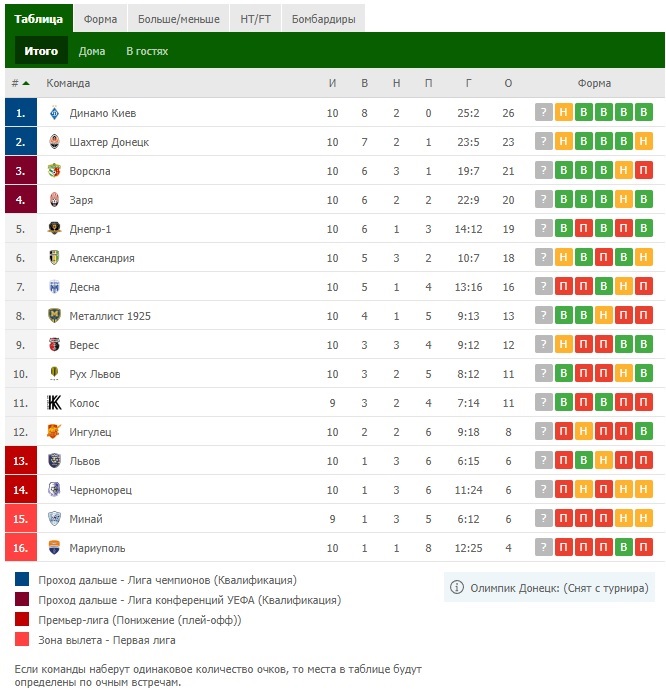Click Динамо Киев's last green В form badge
This screenshot has width=666, height=694.
pos(643,112)
